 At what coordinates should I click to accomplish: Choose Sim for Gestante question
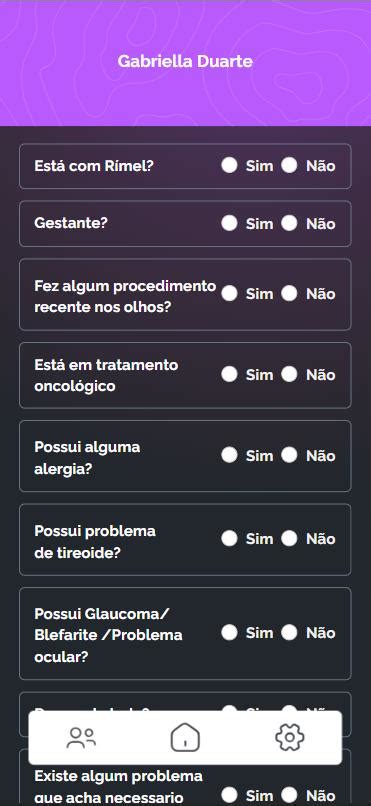pyautogui.click(x=229, y=223)
